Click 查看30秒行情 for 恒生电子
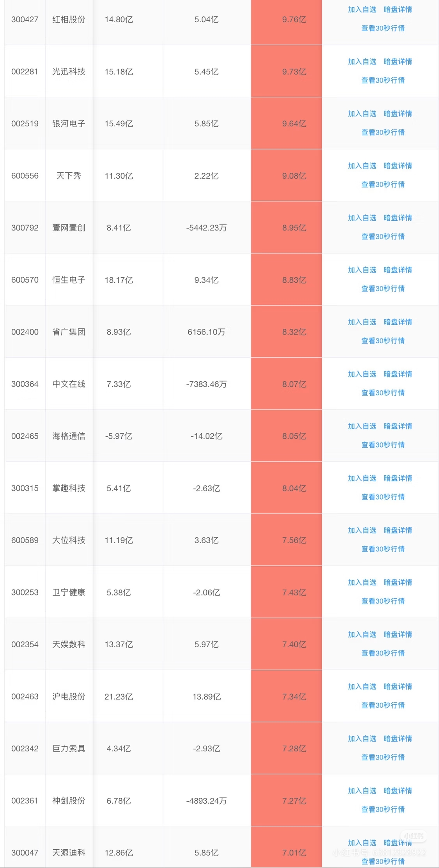Viewport: 439px width, 868px height. point(383,289)
